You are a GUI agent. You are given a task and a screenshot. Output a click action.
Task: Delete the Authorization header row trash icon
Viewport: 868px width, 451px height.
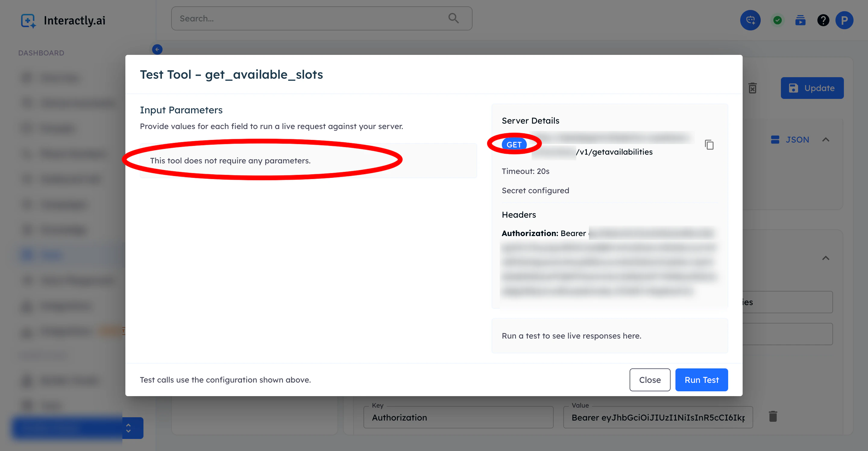point(773,417)
